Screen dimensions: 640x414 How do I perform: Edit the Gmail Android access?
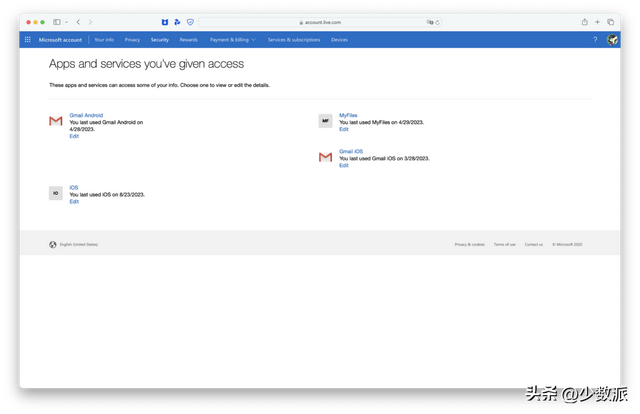(x=74, y=136)
